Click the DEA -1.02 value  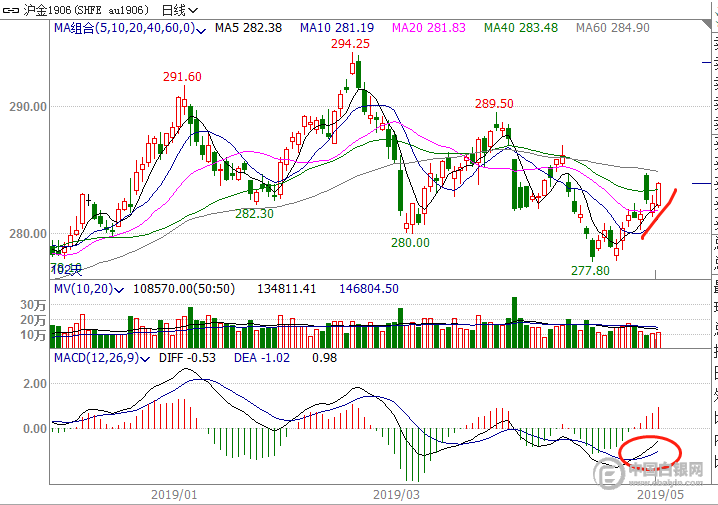(262, 358)
